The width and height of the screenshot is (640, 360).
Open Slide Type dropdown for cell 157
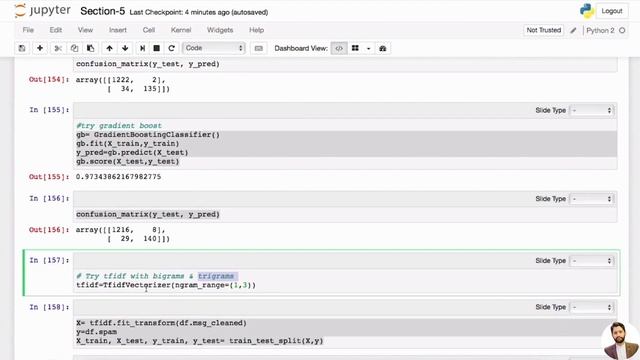coord(591,260)
